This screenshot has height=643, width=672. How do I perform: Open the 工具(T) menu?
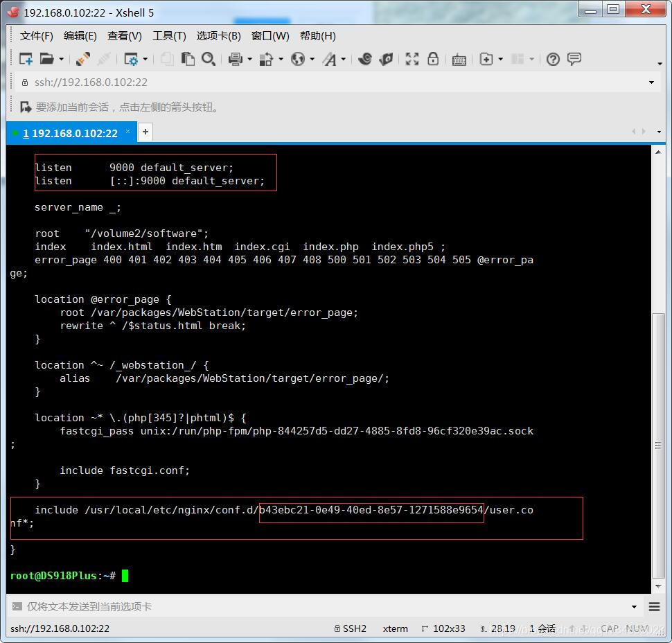coord(169,36)
